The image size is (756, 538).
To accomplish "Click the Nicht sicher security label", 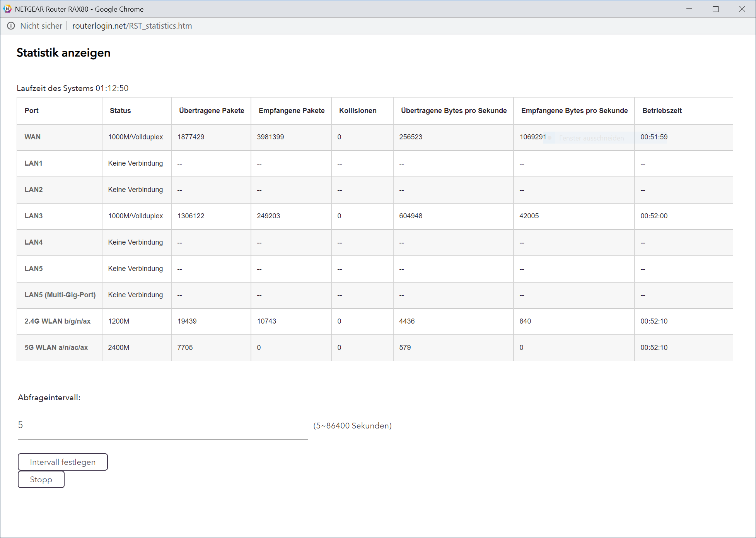I will pos(41,26).
